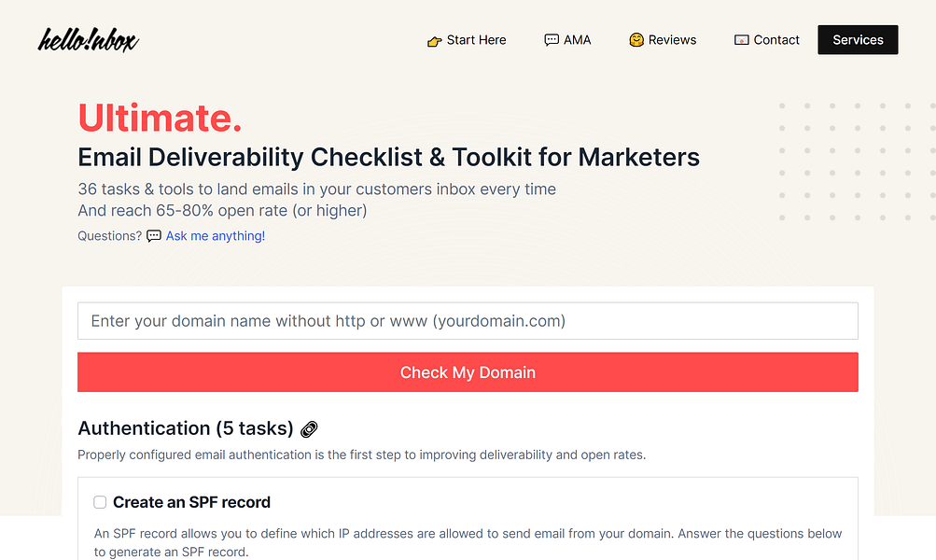Click the red Ultimate. headline text
The height and width of the screenshot is (560, 936).
pyautogui.click(x=160, y=118)
